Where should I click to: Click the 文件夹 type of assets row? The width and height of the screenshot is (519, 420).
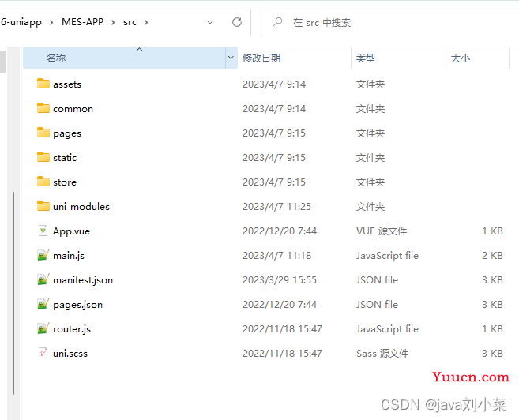pyautogui.click(x=370, y=84)
